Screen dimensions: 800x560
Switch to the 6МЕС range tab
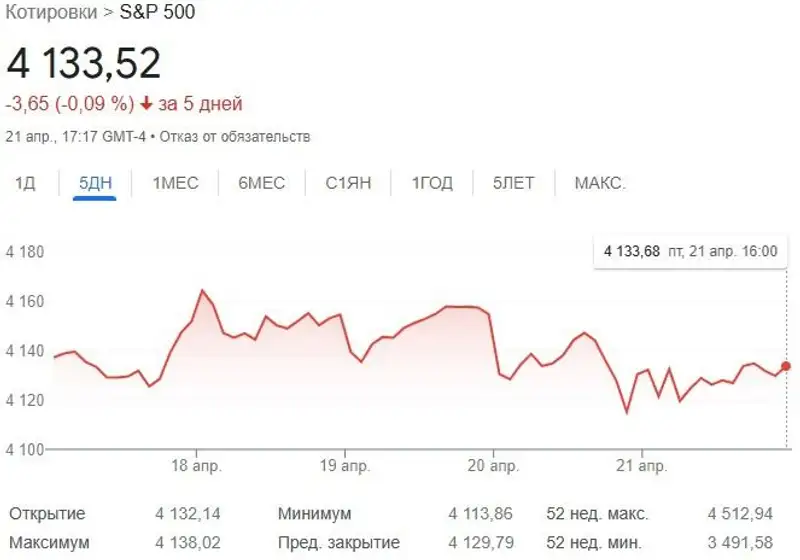pyautogui.click(x=261, y=183)
